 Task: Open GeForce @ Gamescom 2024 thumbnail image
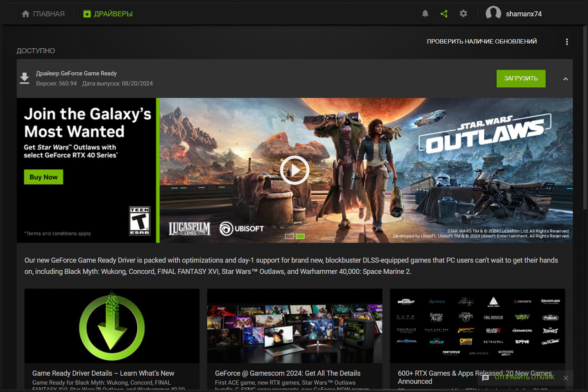[294, 326]
